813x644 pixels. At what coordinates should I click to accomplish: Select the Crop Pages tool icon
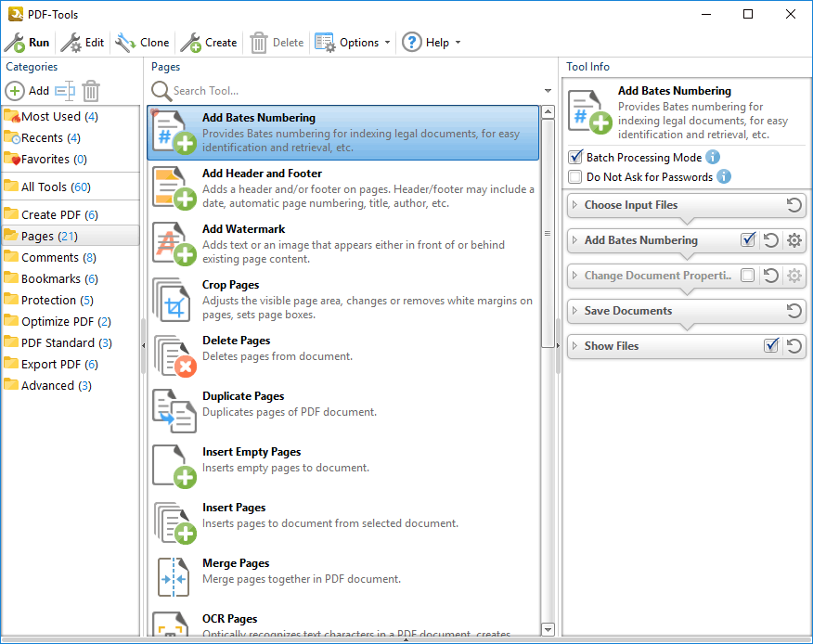click(x=172, y=297)
